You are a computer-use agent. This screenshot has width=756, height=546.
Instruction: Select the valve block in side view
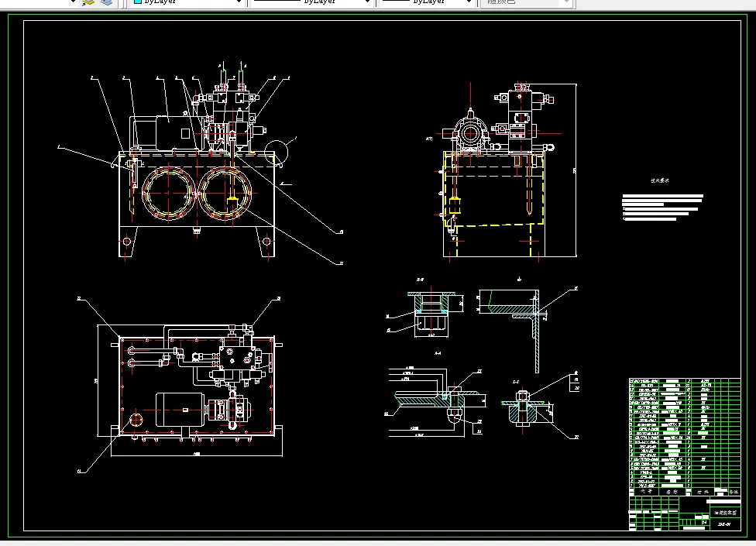(x=520, y=121)
